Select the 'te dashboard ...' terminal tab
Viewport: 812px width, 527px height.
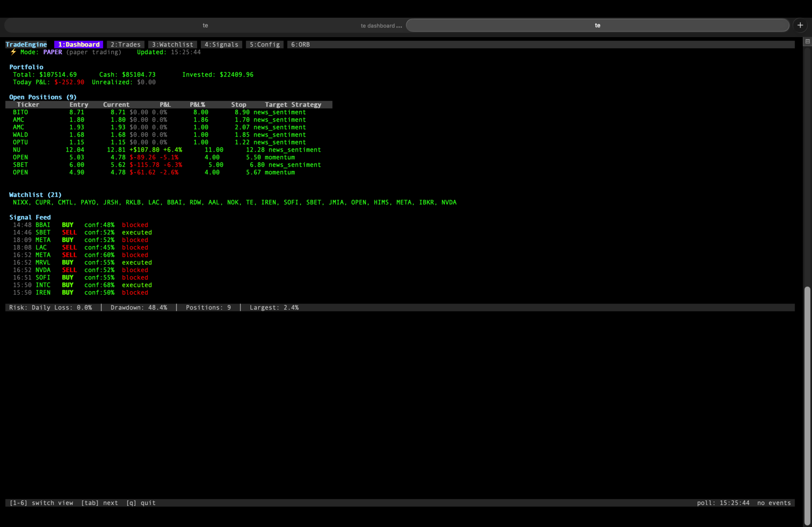pos(381,25)
